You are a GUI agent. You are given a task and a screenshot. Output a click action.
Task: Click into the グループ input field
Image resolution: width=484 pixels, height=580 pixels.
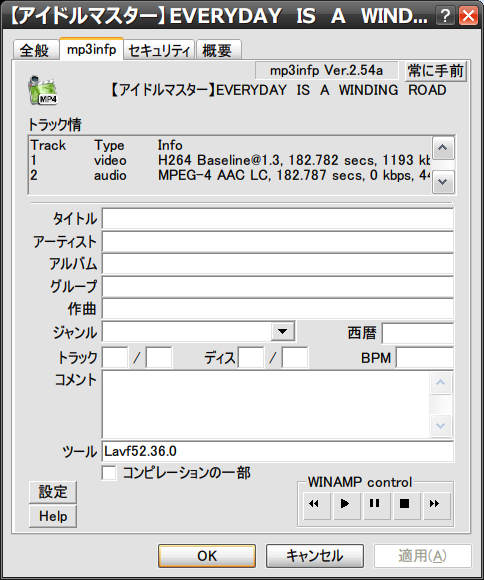tap(278, 287)
